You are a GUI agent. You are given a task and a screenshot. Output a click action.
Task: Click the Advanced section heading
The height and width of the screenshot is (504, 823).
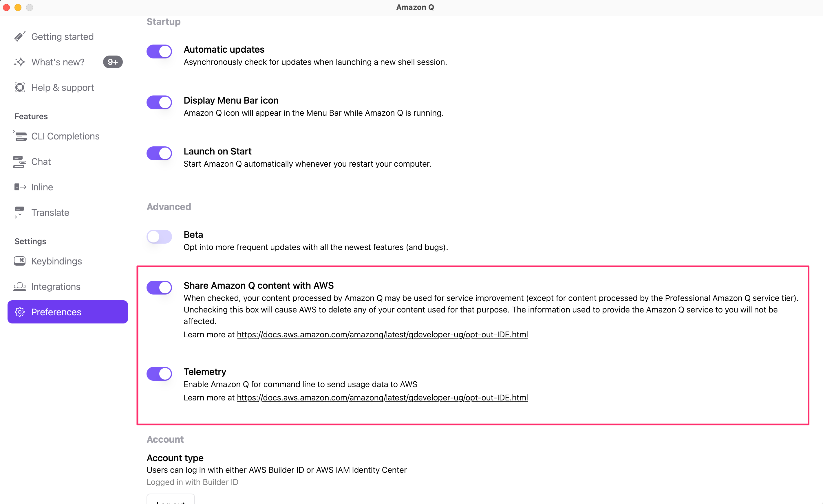(x=169, y=207)
